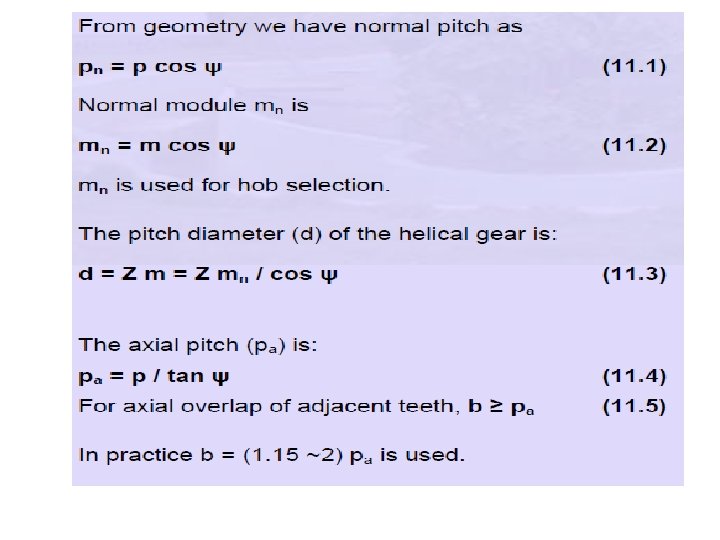Click the 'pitch diameter (d) of the helical gear' line
This screenshot has height=540, width=720.
tap(318, 234)
